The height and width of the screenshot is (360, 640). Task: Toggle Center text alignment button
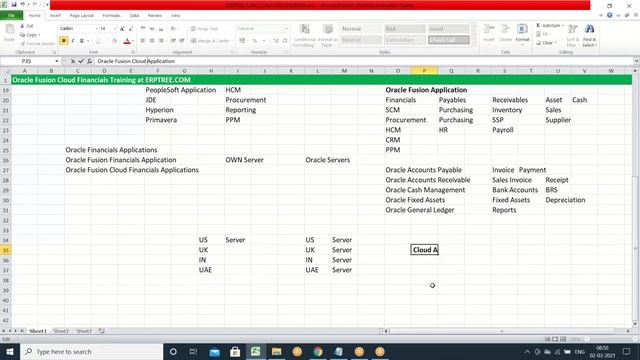tap(152, 41)
